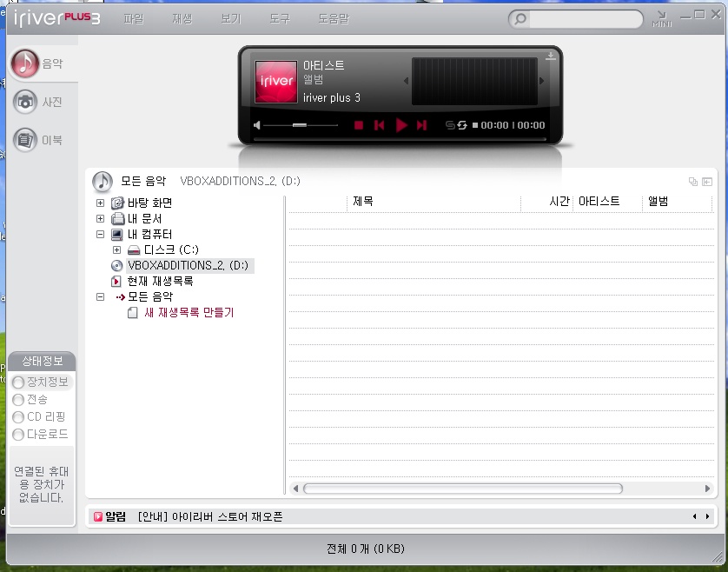Click 새 재생목록 만들기 link

click(189, 312)
